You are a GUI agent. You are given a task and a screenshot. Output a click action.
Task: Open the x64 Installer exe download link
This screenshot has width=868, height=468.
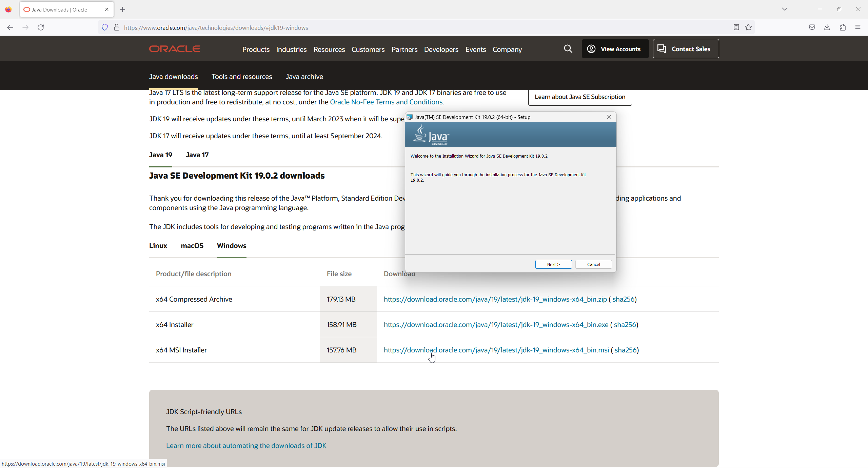point(496,325)
